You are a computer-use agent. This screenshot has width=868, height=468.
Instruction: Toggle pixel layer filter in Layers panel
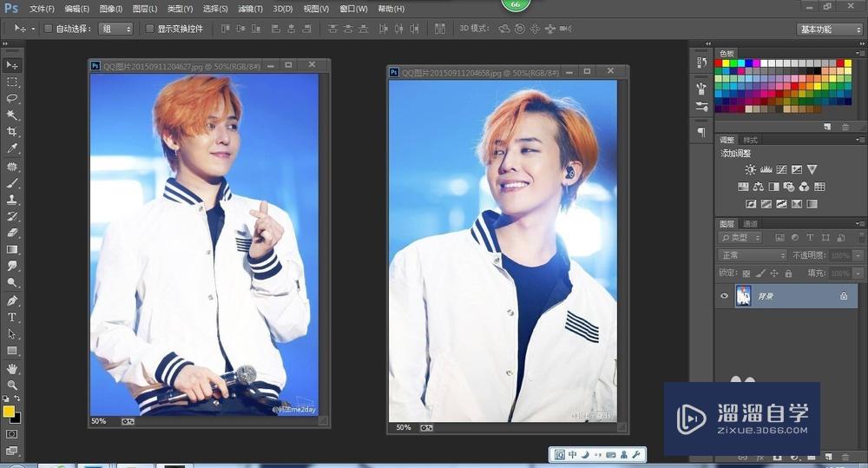(x=780, y=238)
